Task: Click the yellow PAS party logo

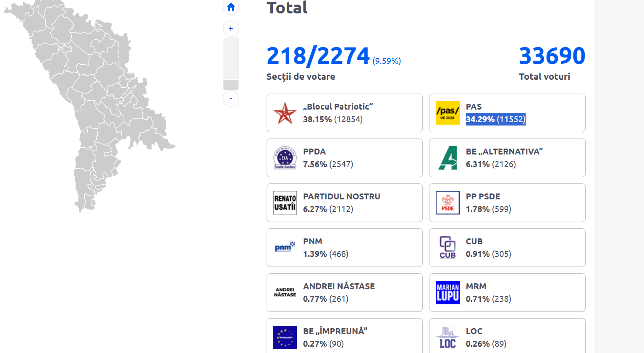Action: (x=448, y=113)
